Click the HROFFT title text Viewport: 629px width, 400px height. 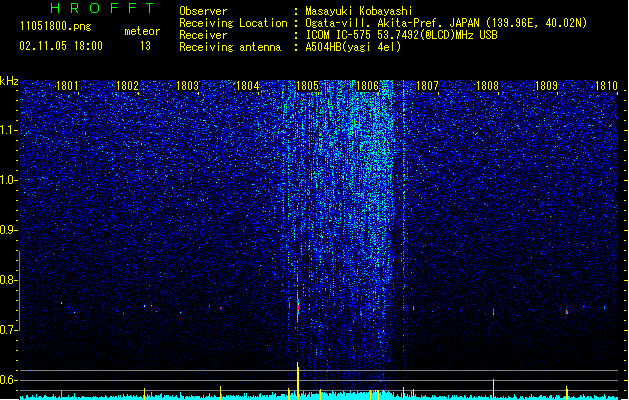[x=103, y=8]
